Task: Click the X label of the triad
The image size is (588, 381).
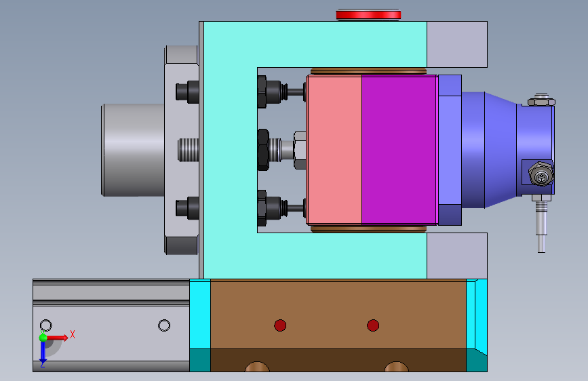Action: [73, 334]
